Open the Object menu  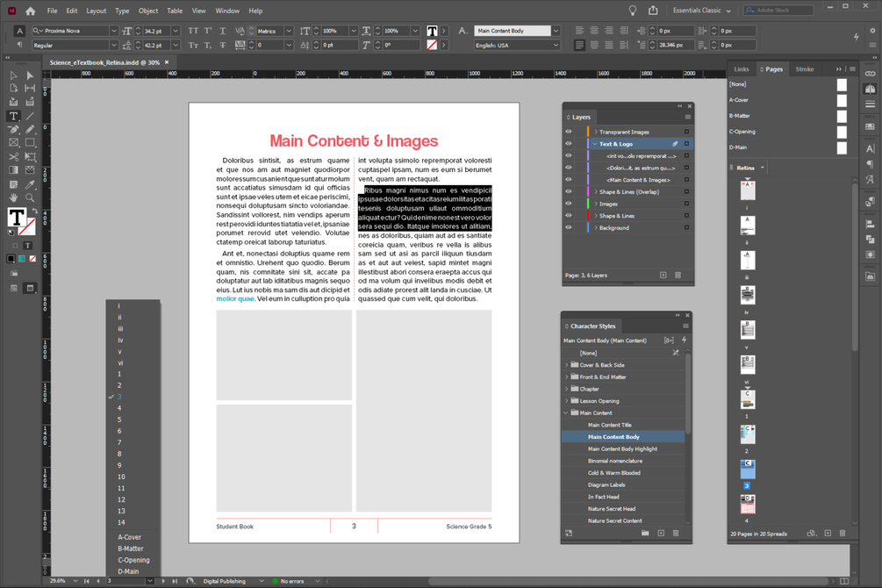148,11
